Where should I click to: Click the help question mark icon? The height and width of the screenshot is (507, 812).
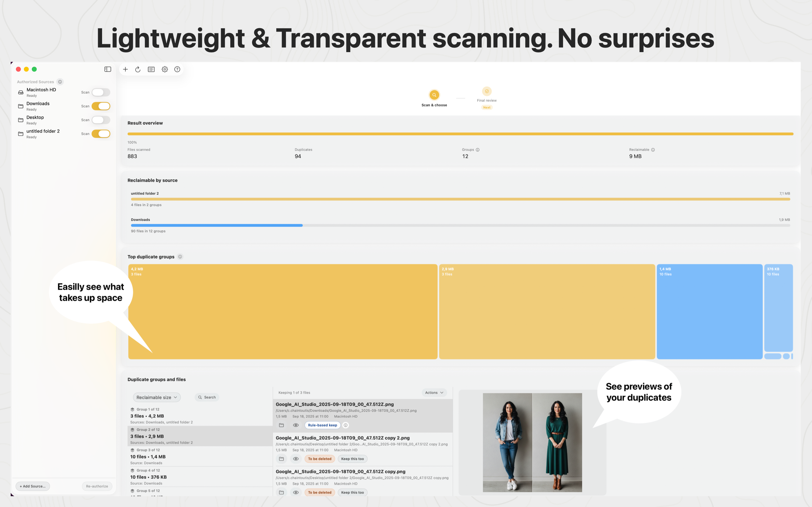click(x=177, y=69)
